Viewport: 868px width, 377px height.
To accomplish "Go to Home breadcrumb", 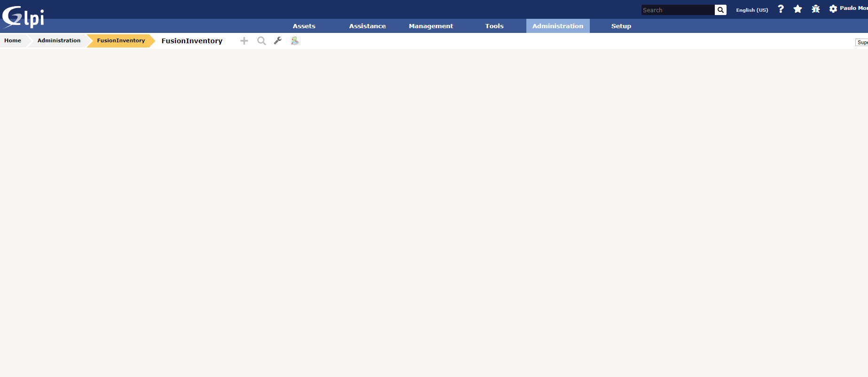I will point(13,40).
